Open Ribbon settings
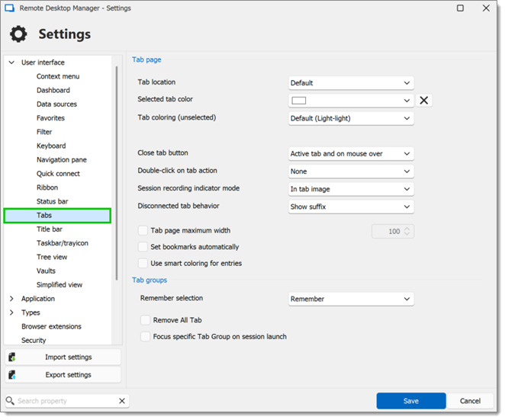 (47, 188)
